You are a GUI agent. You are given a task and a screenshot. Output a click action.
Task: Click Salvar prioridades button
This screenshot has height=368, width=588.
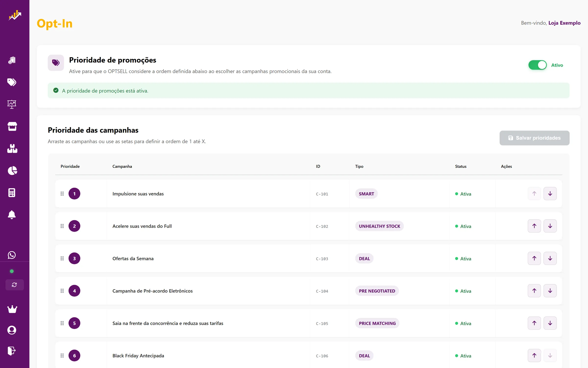535,138
